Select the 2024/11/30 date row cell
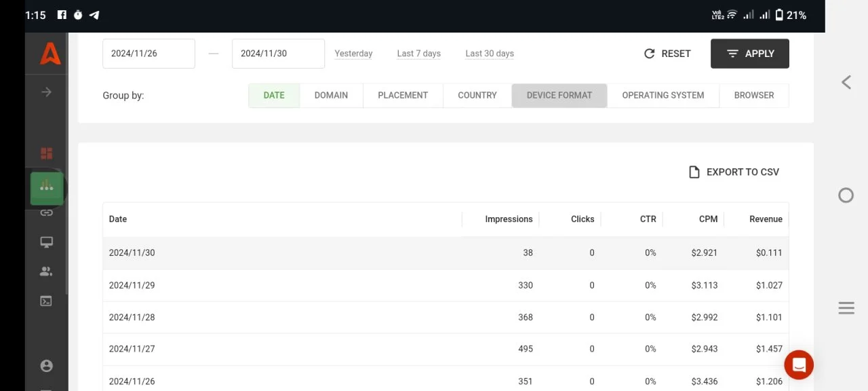The image size is (868, 391). (132, 253)
